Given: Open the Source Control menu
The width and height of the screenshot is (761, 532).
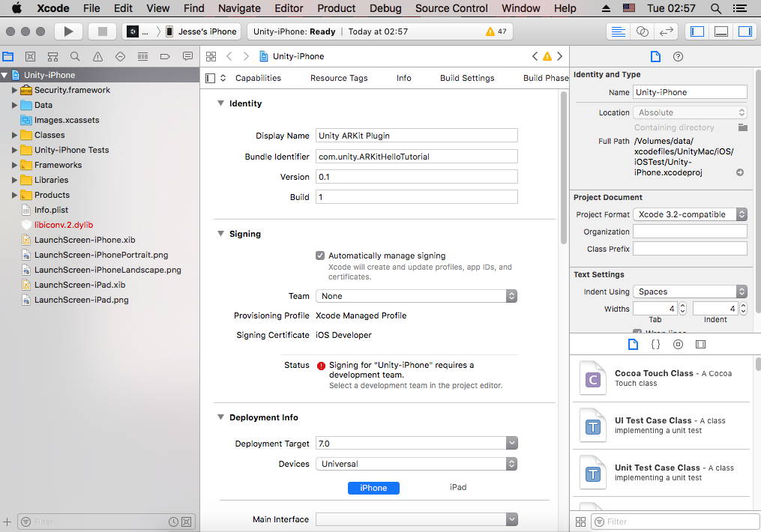Looking at the screenshot, I should [x=451, y=8].
